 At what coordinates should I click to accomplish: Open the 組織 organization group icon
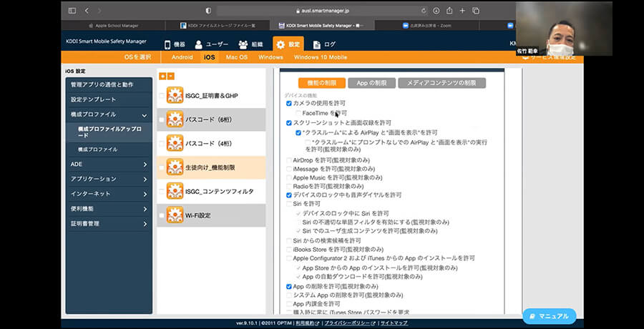pyautogui.click(x=243, y=44)
